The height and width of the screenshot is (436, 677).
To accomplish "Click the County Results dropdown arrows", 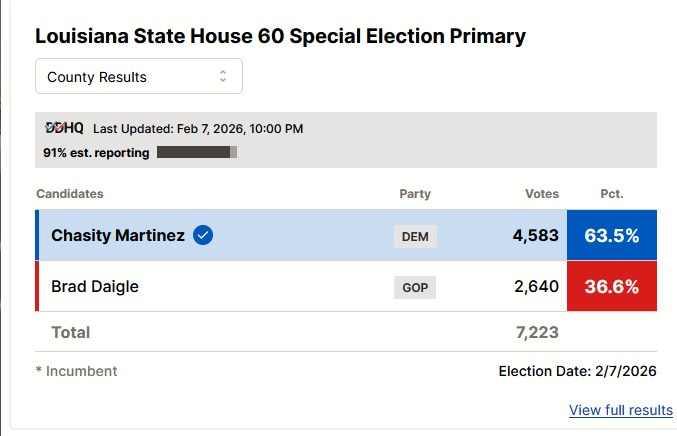I will (222, 77).
